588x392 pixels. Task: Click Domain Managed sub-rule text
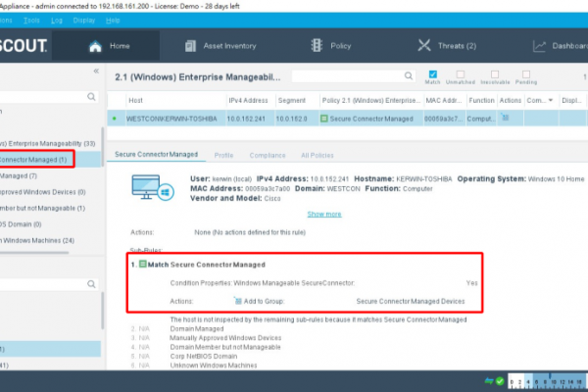click(x=197, y=329)
